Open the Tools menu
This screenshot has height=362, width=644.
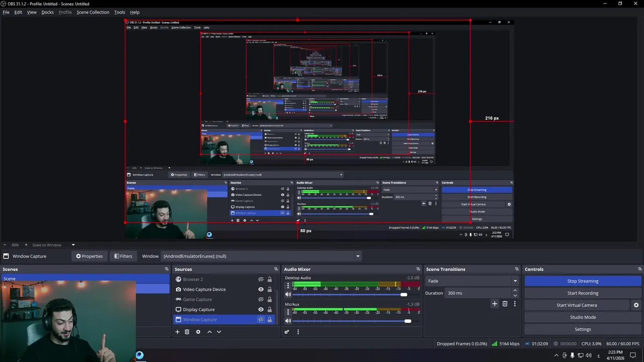click(x=119, y=12)
